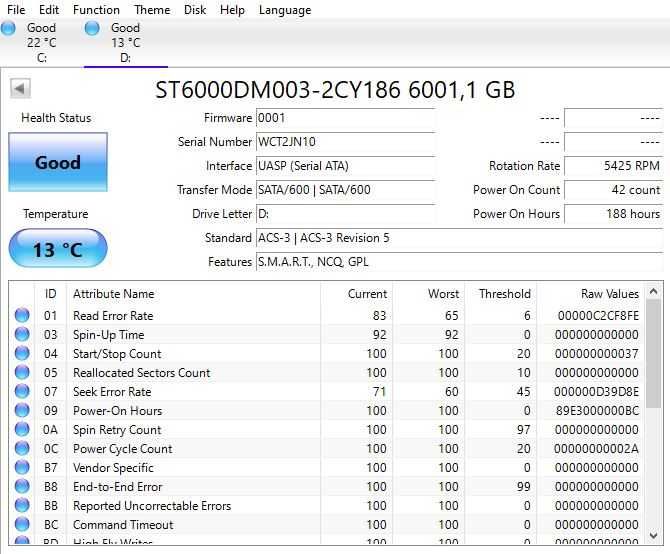
Task: Click the Transfer Mode field SATA/600
Action: (345, 190)
